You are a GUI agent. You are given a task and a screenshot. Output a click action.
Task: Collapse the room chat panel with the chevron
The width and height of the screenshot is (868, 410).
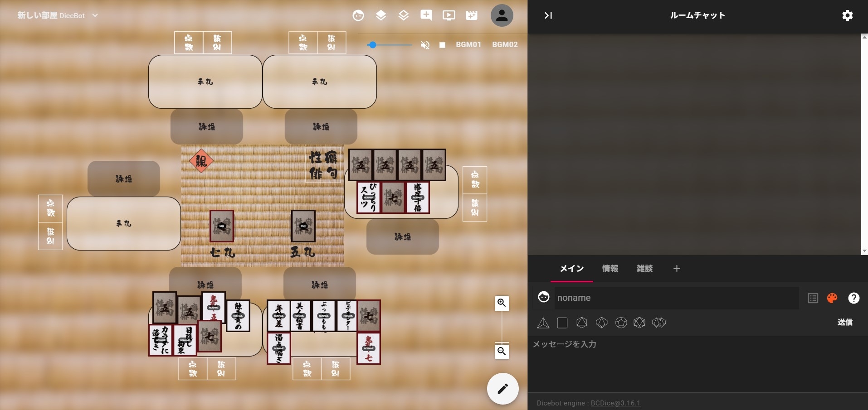pos(548,15)
